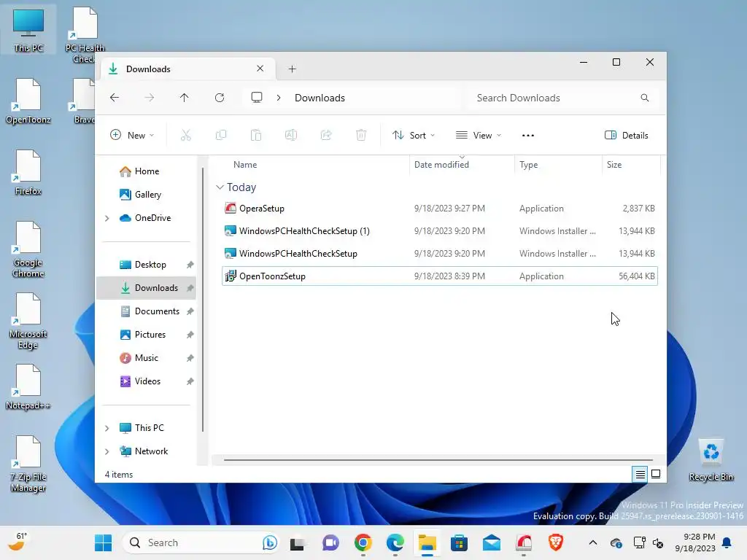Sort by Name column header

[245, 165]
